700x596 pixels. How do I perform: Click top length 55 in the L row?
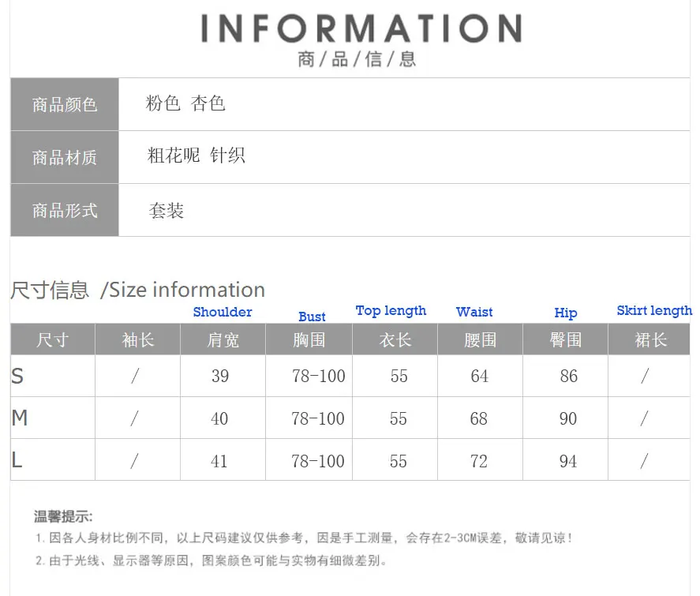[399, 462]
